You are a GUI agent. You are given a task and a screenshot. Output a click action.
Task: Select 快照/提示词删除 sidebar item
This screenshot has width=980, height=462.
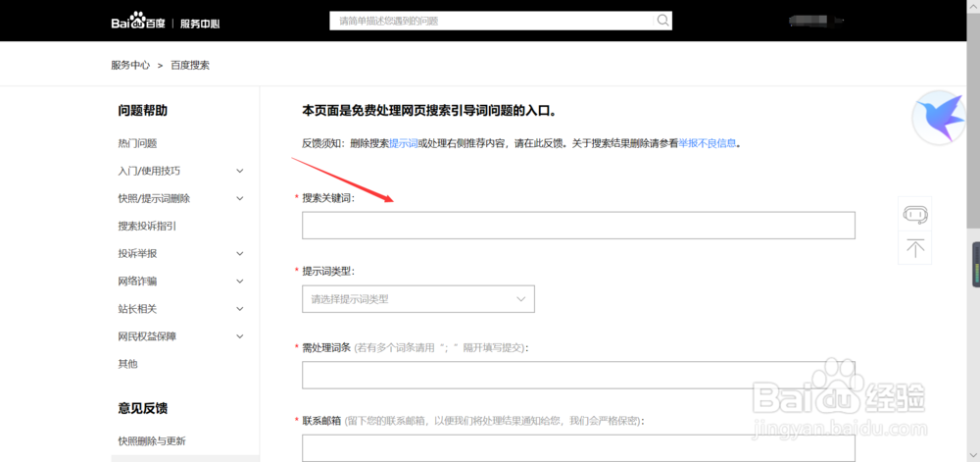(154, 199)
